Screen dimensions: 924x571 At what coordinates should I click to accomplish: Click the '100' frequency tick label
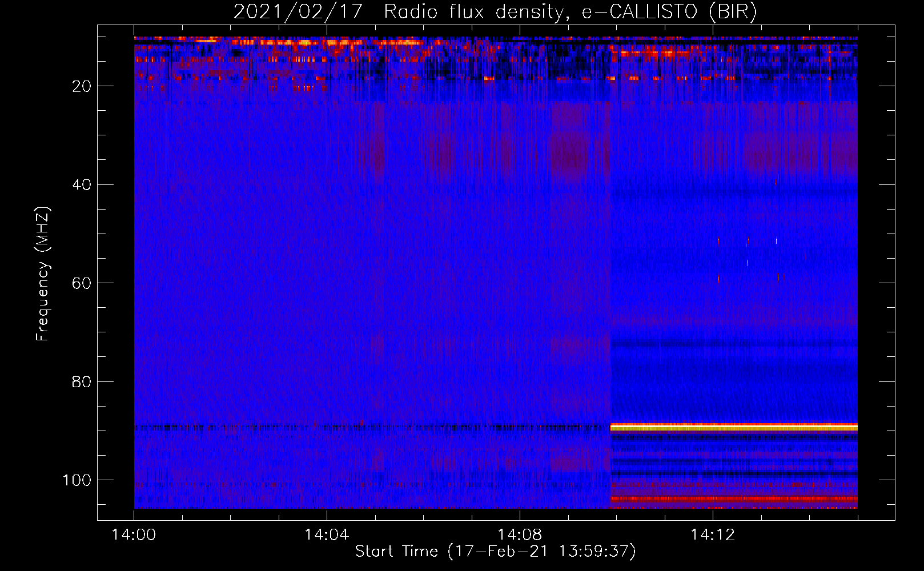point(77,480)
